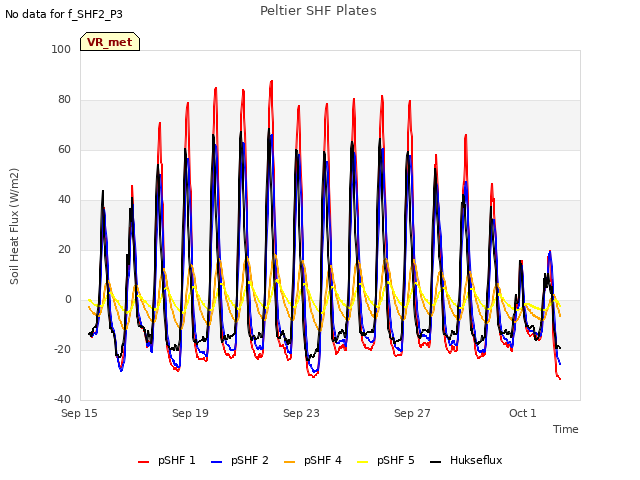
Task: Toggle pSHF 2 series in legend
Action: [x=240, y=460]
